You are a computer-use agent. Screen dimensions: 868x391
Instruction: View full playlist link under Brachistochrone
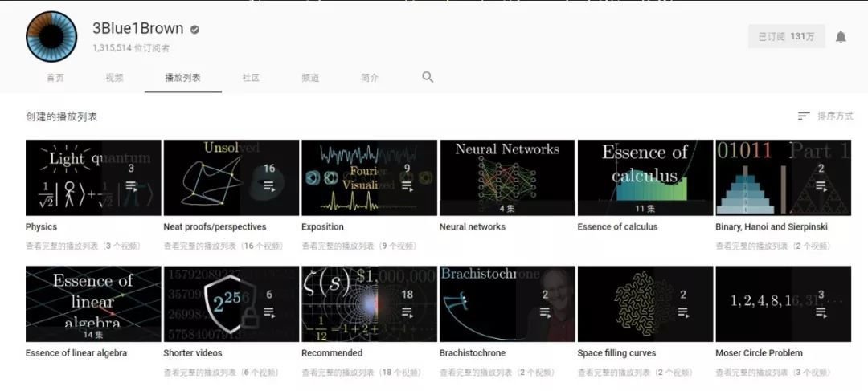[497, 373]
